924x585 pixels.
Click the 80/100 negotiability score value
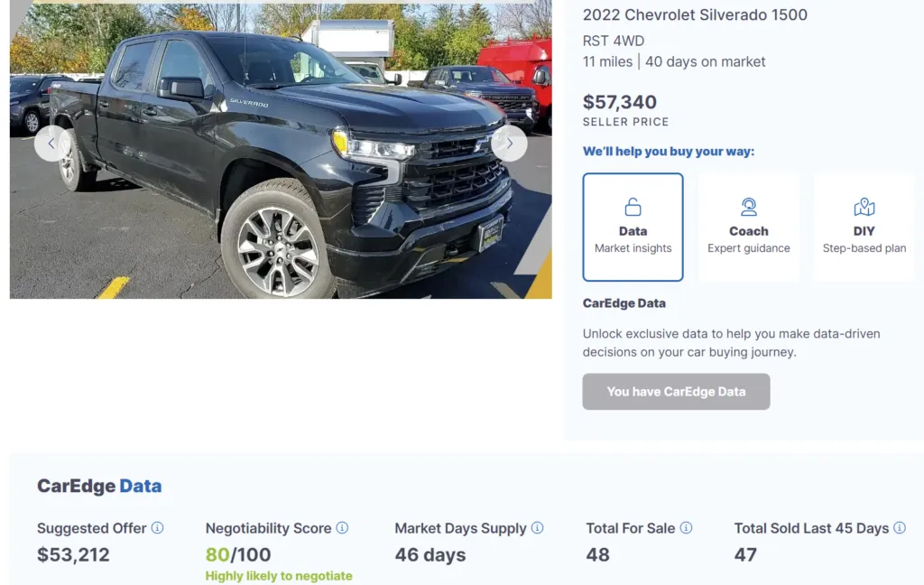point(237,554)
